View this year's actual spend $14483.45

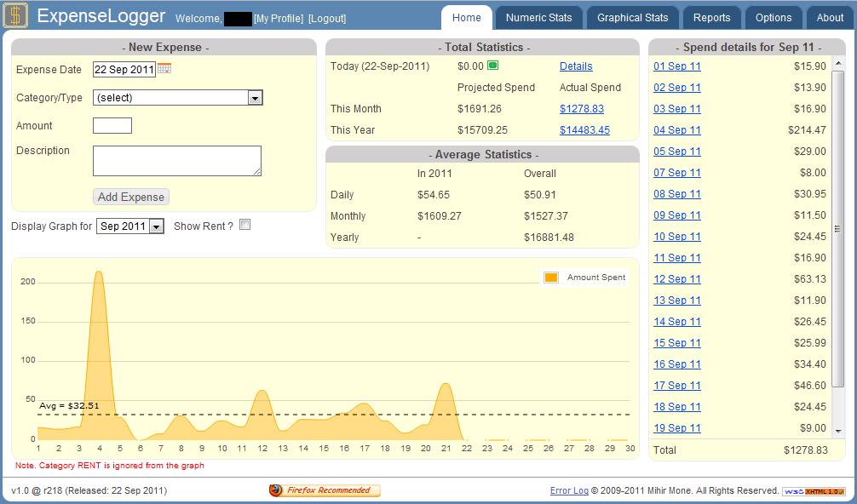584,130
